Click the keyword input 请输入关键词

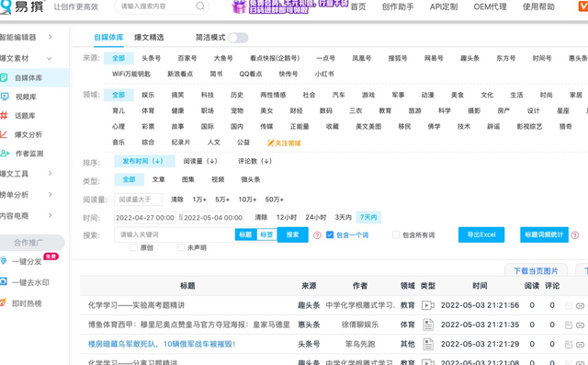pos(175,234)
